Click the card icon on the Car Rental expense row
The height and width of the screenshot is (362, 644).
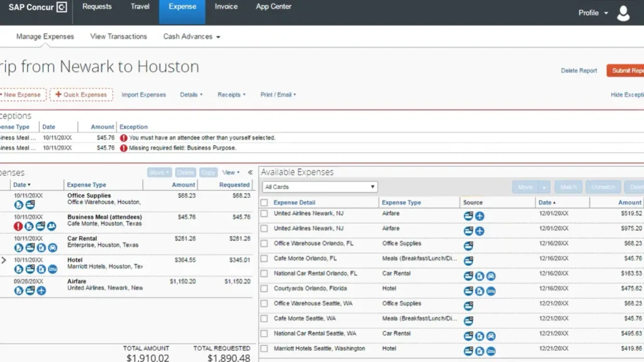pos(30,248)
